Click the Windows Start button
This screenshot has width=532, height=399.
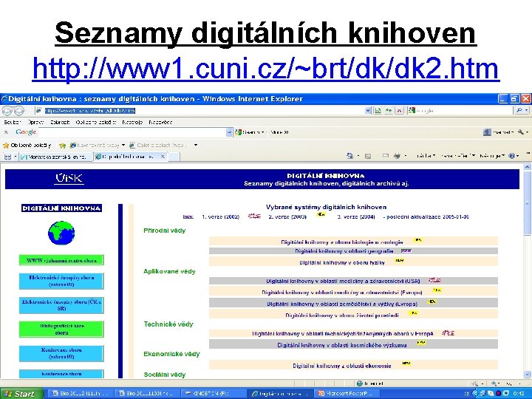tap(21, 394)
